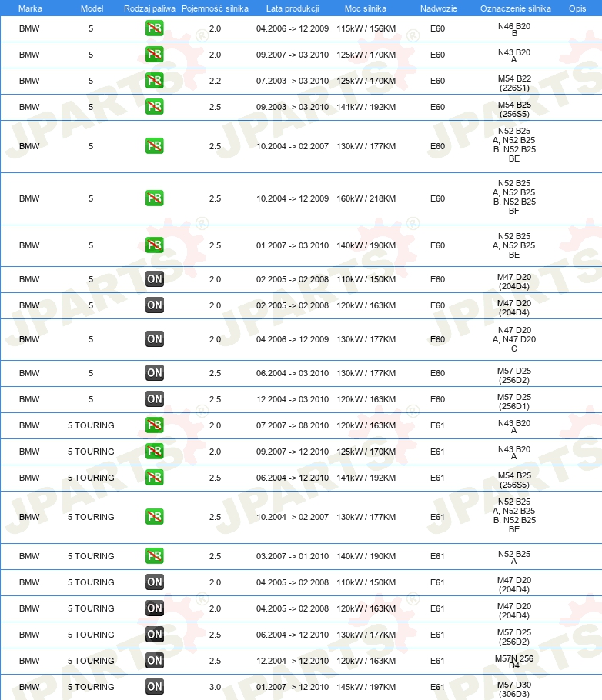Click the petrol icon for N46 B20 row
The image size is (602, 700).
[154, 28]
